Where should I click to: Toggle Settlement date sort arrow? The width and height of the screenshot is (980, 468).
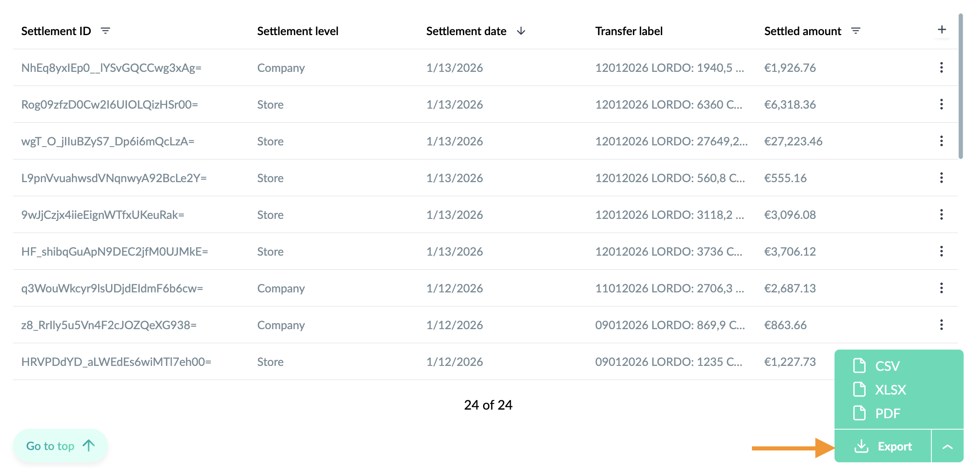[521, 31]
